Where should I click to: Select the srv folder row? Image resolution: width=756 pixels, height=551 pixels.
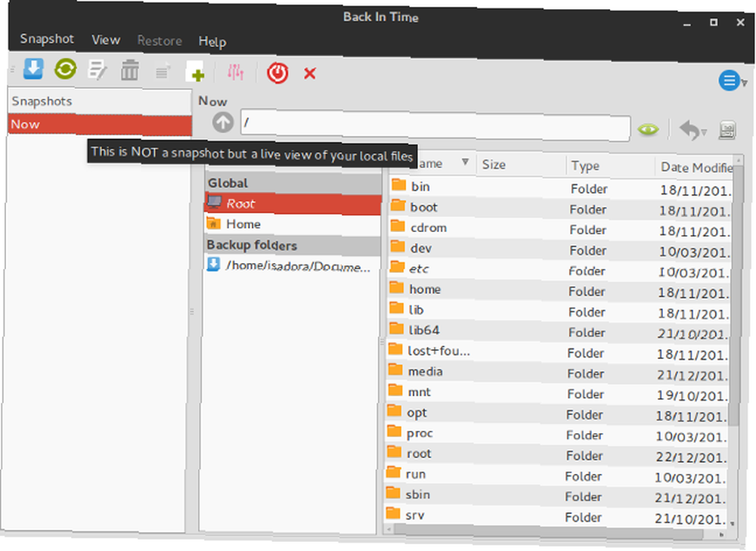[556, 517]
